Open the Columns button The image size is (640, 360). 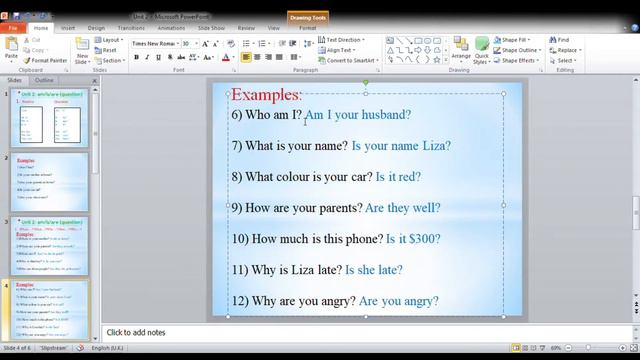[295, 57]
